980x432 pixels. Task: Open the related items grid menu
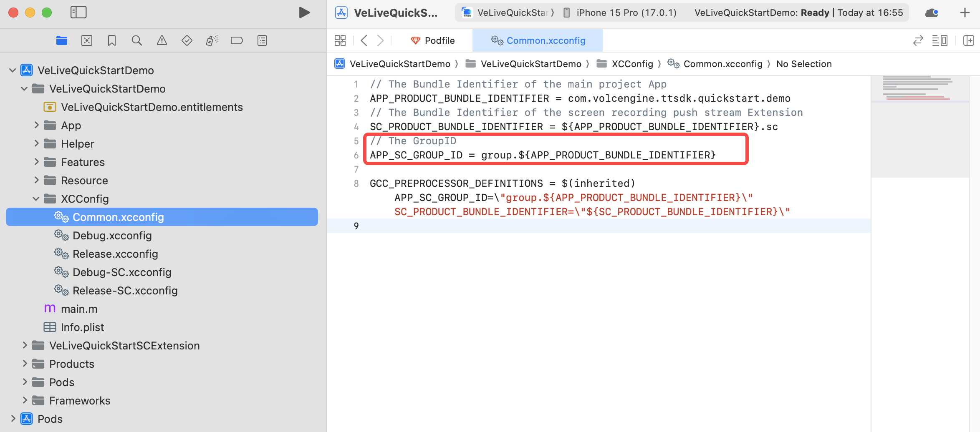pos(340,40)
